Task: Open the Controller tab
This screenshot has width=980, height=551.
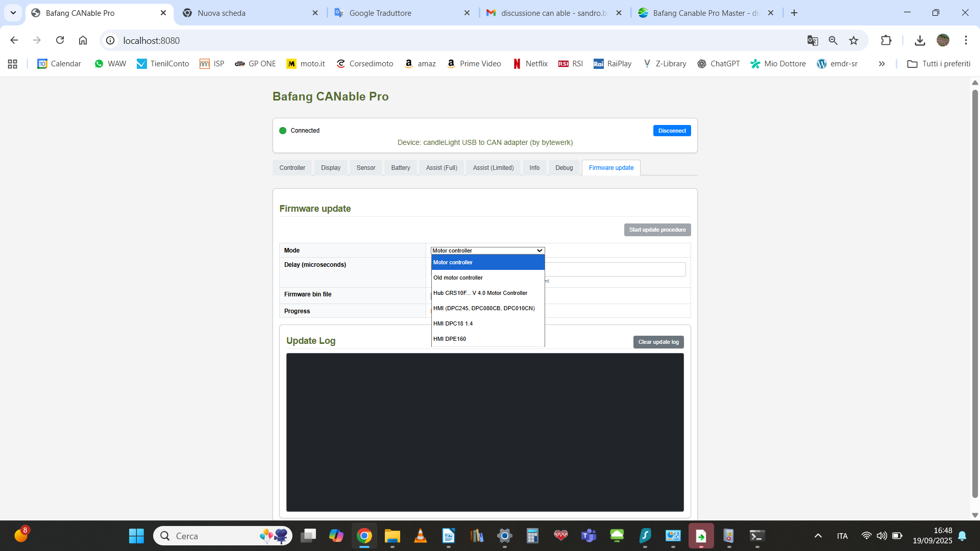Action: click(x=292, y=168)
